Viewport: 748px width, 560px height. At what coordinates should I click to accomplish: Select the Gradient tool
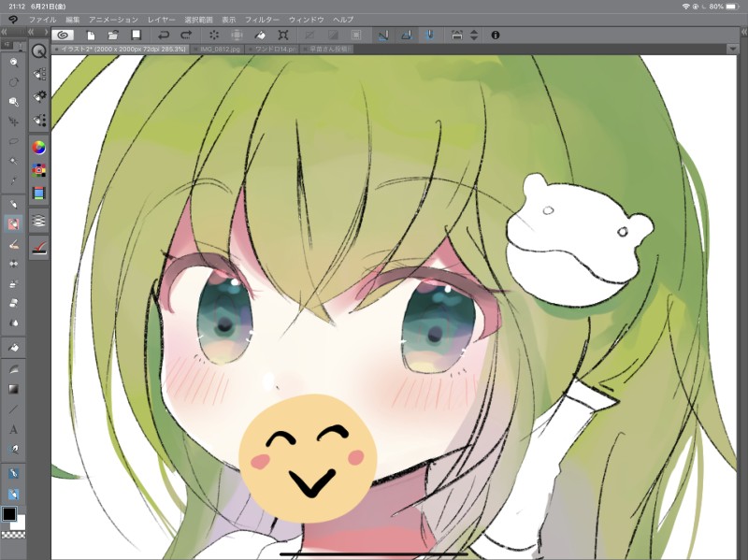click(14, 389)
